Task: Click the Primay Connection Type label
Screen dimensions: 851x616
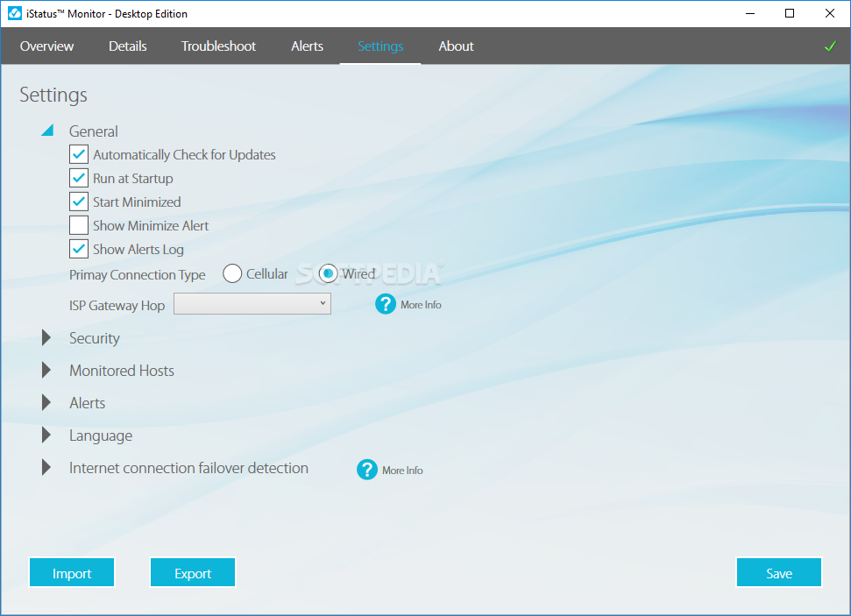Action: click(x=138, y=274)
